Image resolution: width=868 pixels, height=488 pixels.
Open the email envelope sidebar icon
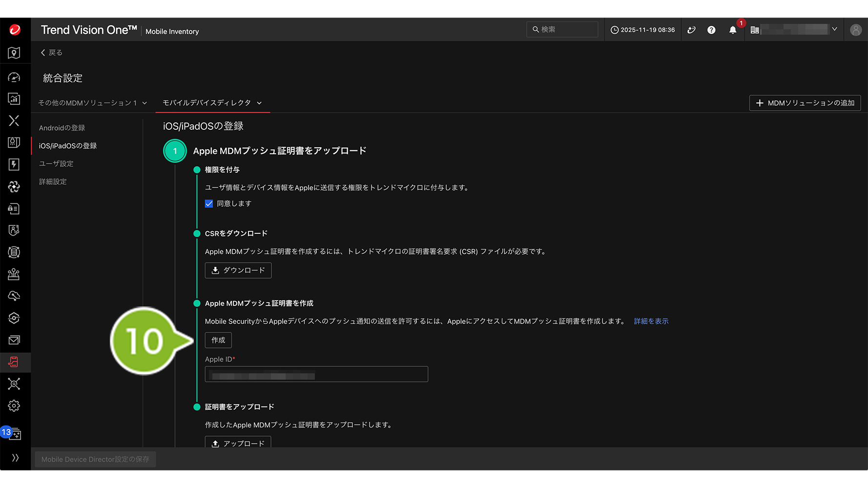[x=14, y=340]
